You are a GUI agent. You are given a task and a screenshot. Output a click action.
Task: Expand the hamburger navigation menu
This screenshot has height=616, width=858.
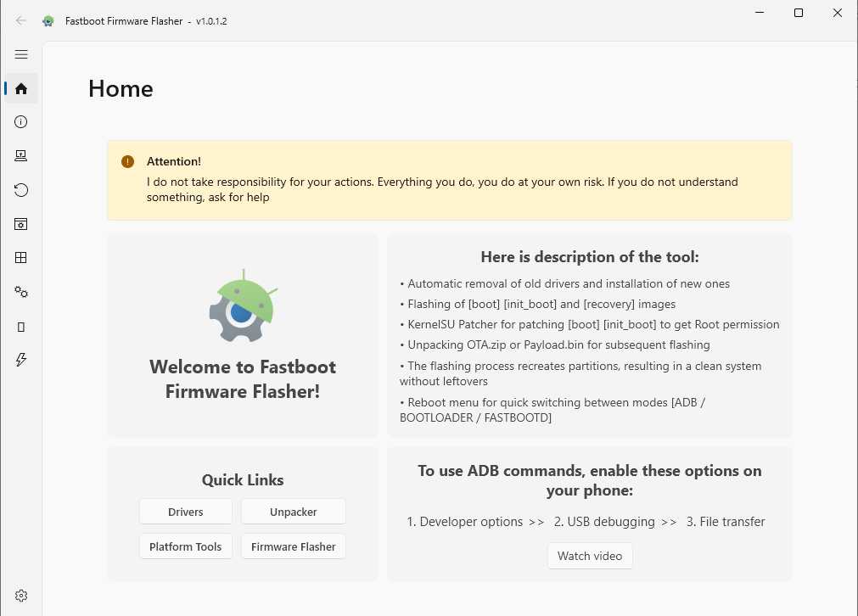(21, 54)
